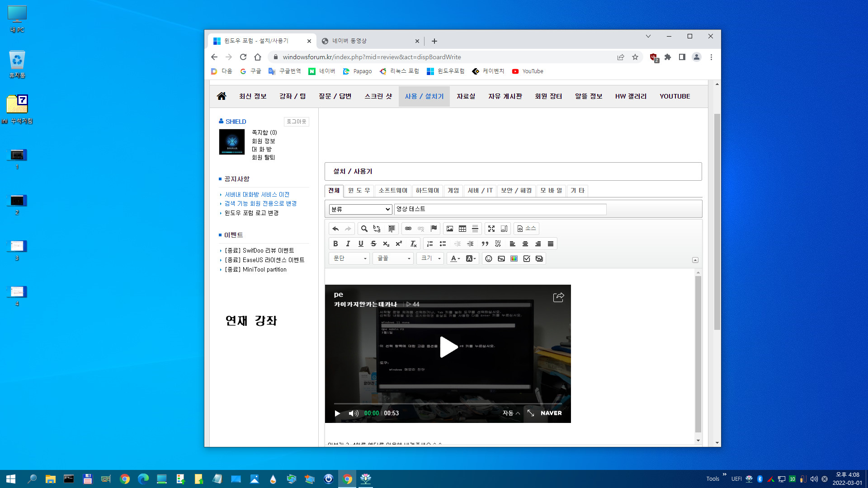This screenshot has width=868, height=488.
Task: Select the 하드웨어 category tab
Action: coord(427,191)
